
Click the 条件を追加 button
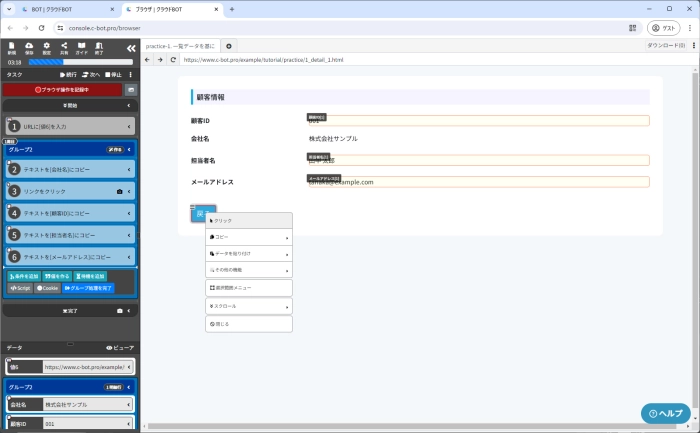[24, 276]
